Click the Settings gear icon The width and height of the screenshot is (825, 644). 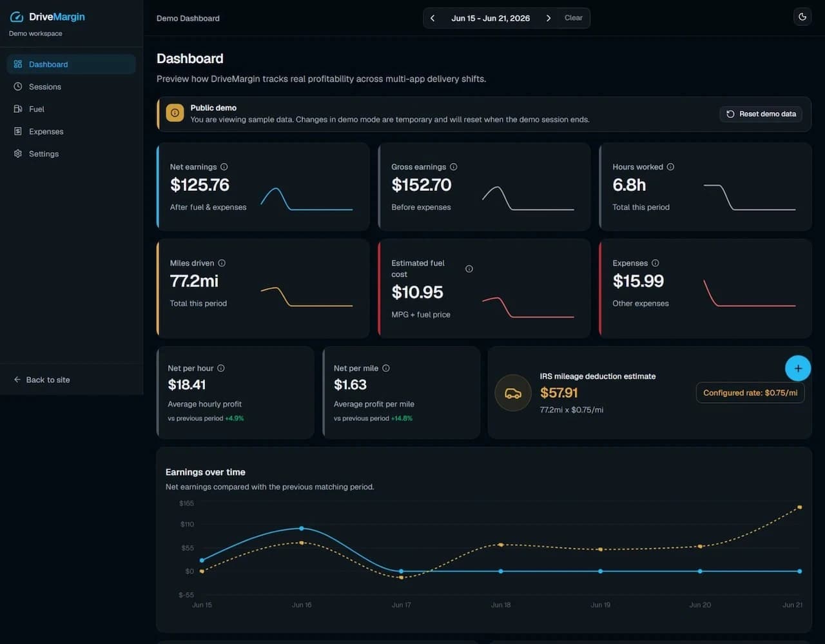18,153
